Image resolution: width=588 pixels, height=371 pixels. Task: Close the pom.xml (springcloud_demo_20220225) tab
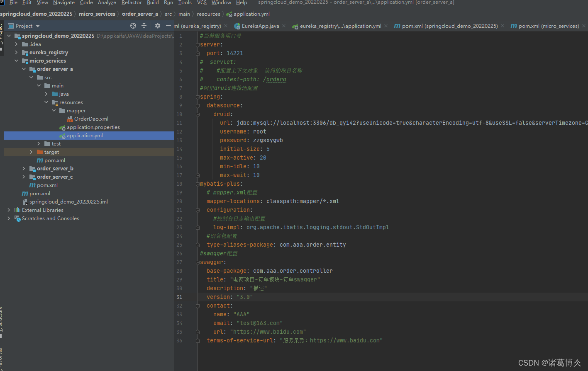[x=503, y=26]
